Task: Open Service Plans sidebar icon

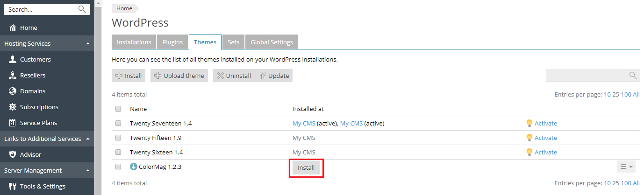Action: click(x=13, y=123)
